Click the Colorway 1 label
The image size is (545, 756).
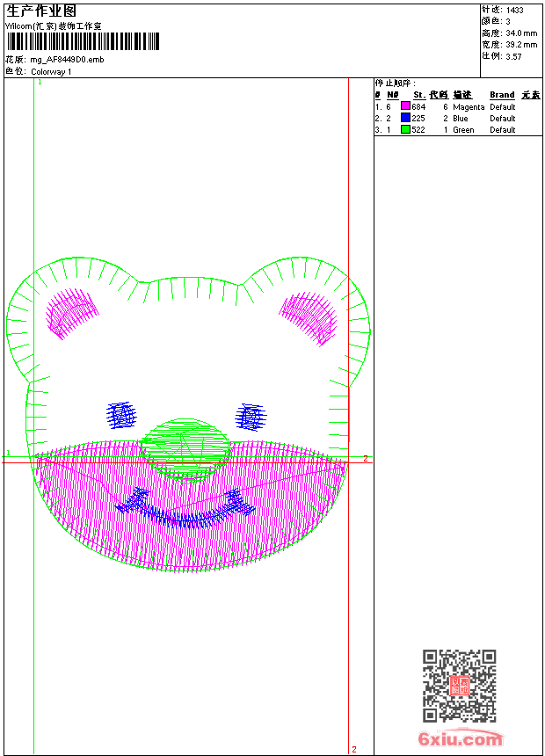51,71
